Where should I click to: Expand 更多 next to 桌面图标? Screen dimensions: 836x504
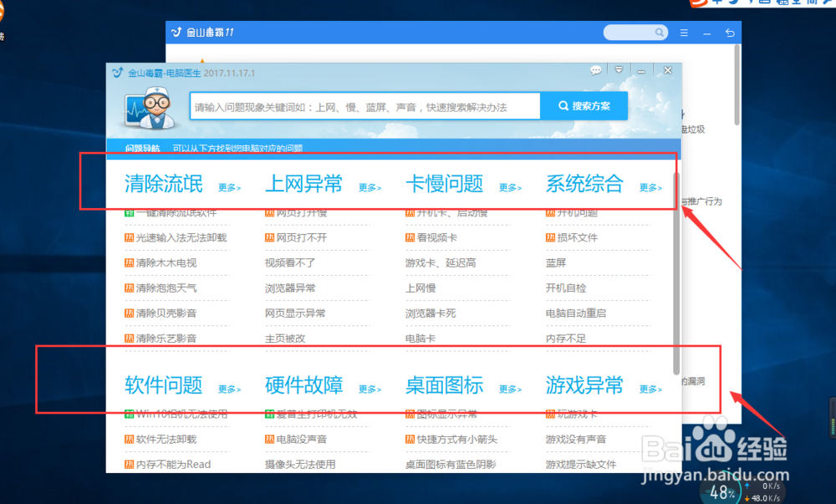tap(510, 389)
